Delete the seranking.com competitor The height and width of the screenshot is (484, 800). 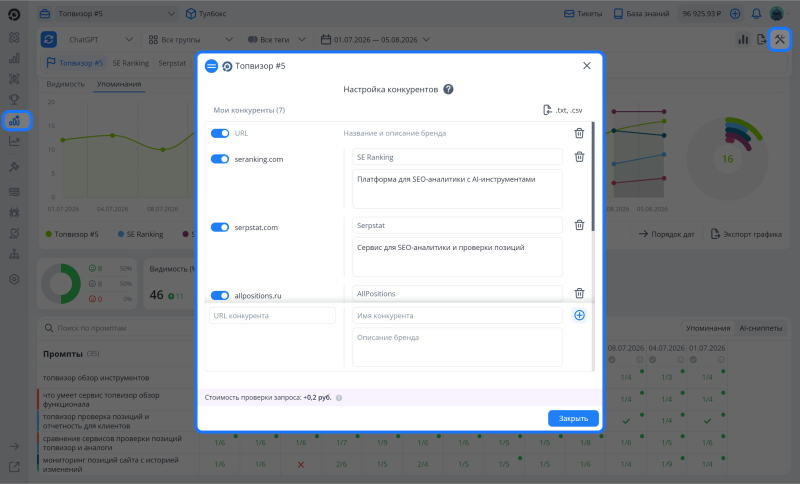579,157
